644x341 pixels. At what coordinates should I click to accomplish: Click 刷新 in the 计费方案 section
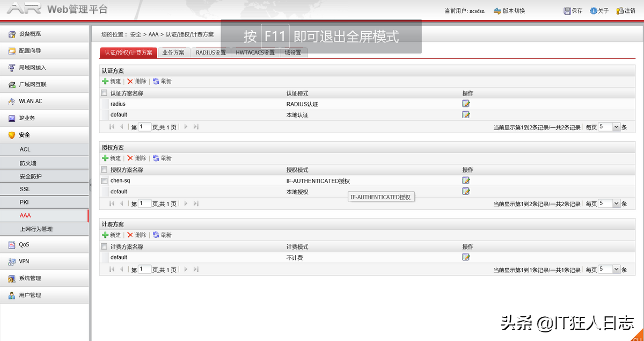click(162, 235)
